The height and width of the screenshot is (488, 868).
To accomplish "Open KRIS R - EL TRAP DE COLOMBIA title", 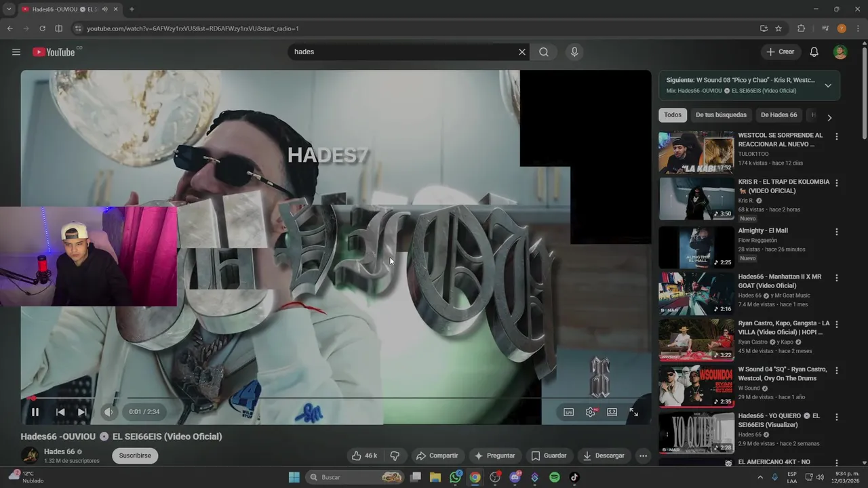I will point(783,186).
